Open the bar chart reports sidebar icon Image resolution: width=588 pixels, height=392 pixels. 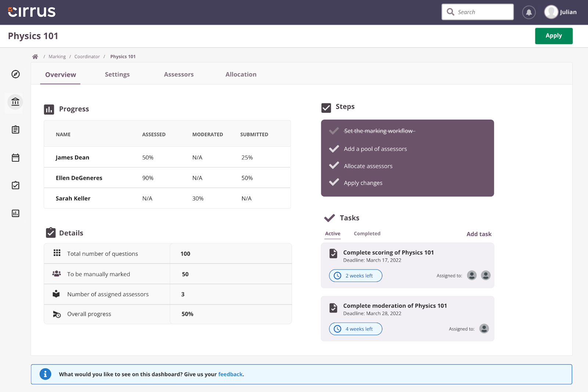click(15, 213)
